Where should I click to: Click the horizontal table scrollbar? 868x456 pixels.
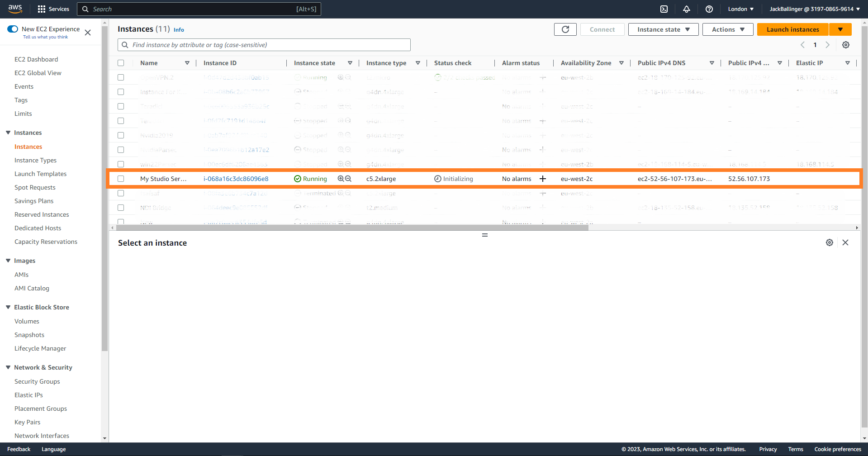click(352, 228)
